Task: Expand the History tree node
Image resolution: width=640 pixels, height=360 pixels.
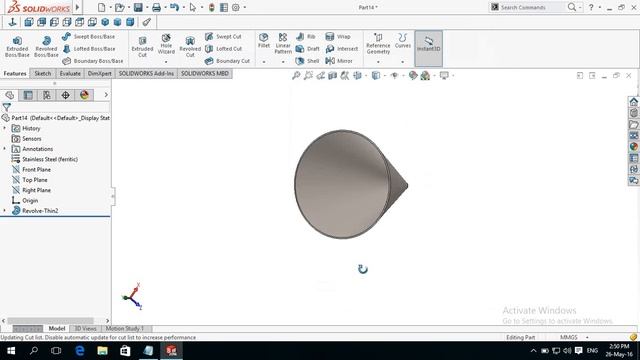Action: [x=5, y=128]
